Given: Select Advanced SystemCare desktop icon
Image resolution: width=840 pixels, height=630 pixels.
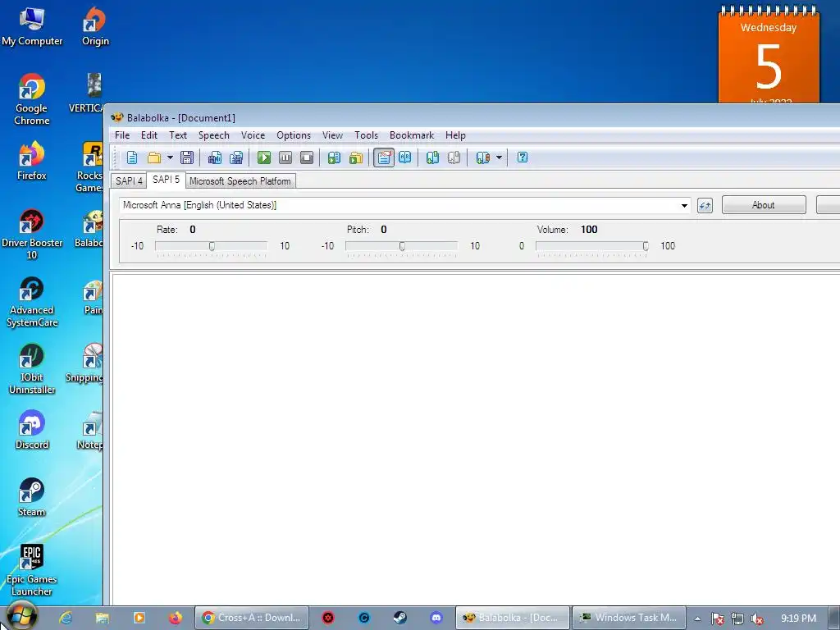Looking at the screenshot, I should pos(32,302).
